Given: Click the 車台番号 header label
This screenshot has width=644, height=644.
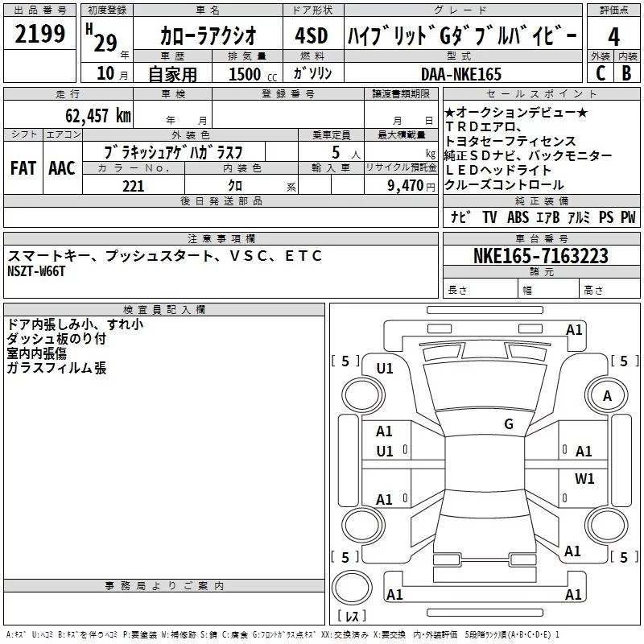Looking at the screenshot, I should [x=541, y=238].
